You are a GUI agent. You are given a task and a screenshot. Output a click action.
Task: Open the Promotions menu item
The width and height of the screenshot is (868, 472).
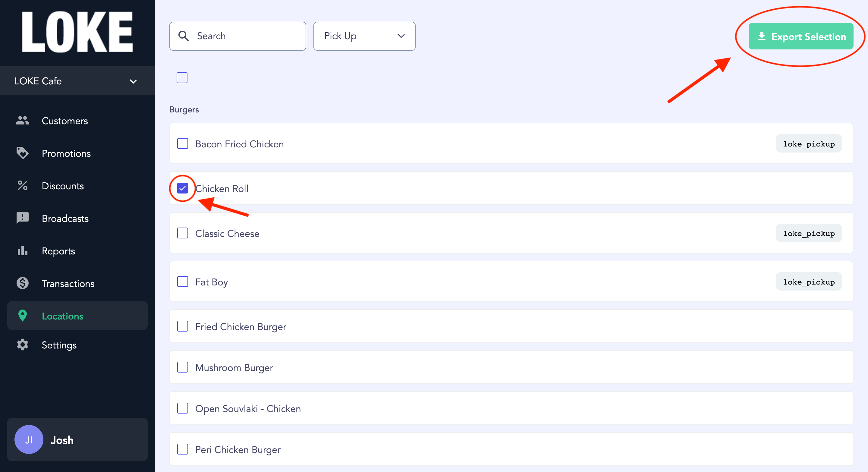click(77, 153)
